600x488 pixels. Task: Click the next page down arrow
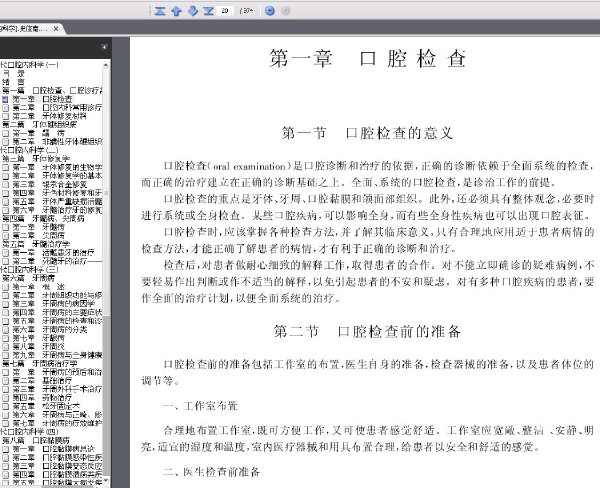tap(193, 11)
